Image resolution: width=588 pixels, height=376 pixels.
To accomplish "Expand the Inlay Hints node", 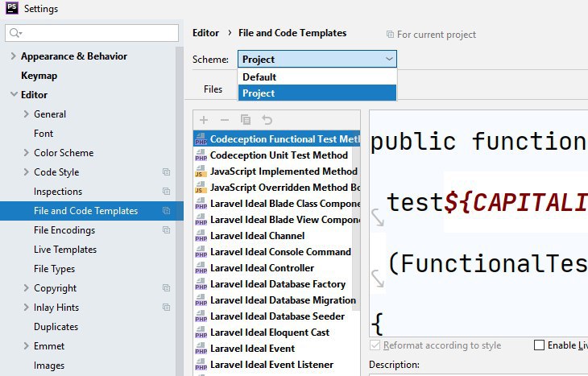I will (x=26, y=308).
